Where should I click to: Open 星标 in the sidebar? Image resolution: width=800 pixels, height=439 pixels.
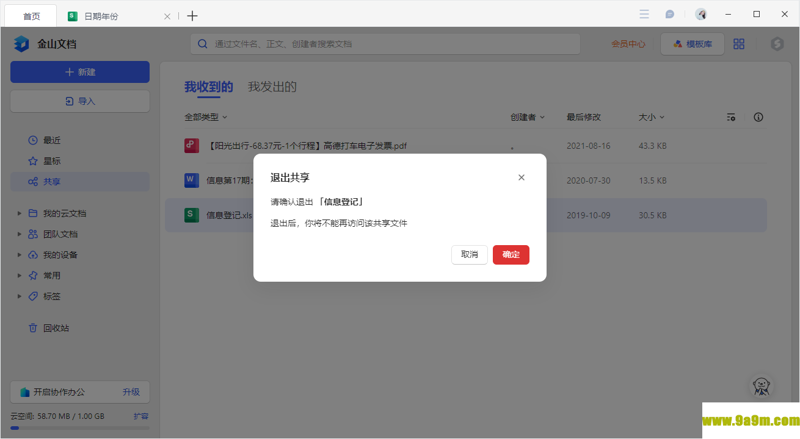pyautogui.click(x=52, y=161)
